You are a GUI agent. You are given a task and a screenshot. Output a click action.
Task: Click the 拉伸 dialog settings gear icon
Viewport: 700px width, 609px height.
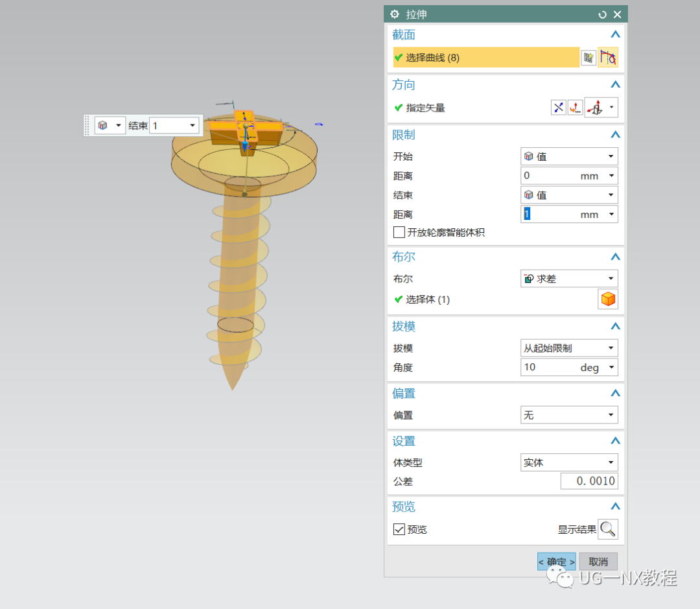tap(395, 14)
